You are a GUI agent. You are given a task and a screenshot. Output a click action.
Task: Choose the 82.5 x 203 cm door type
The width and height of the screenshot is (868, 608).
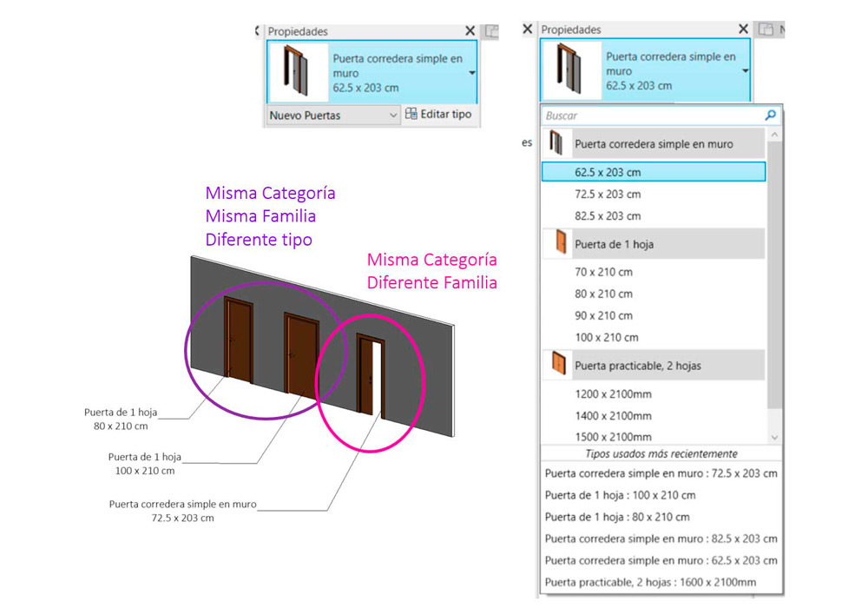(608, 215)
